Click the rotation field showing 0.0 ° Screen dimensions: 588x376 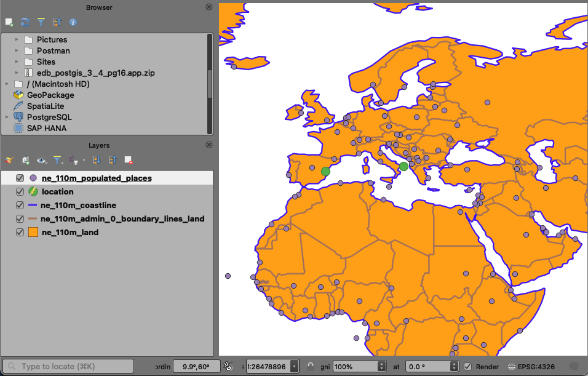coord(428,366)
